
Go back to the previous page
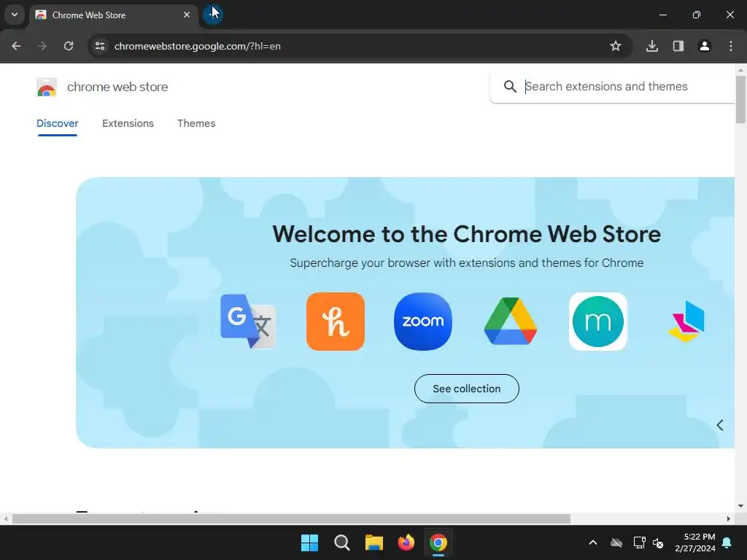point(16,46)
